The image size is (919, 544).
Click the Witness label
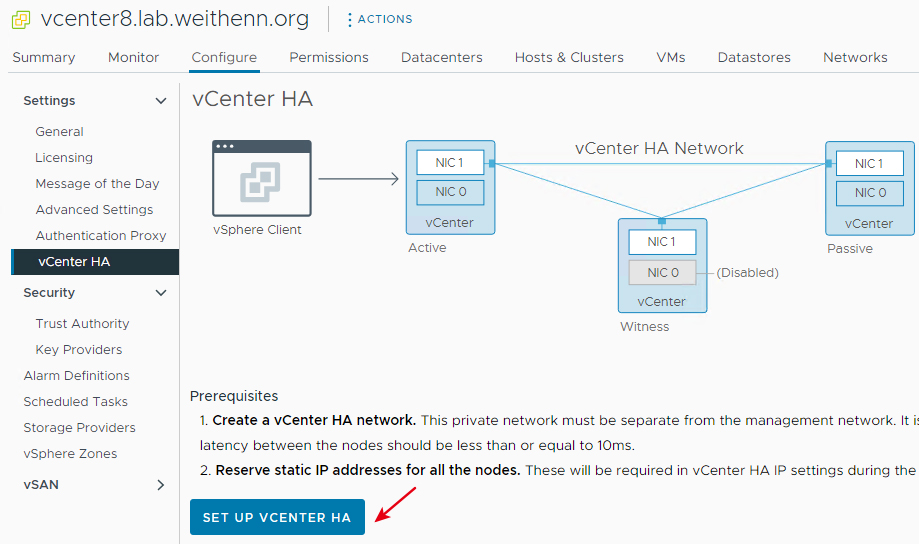[x=645, y=327]
